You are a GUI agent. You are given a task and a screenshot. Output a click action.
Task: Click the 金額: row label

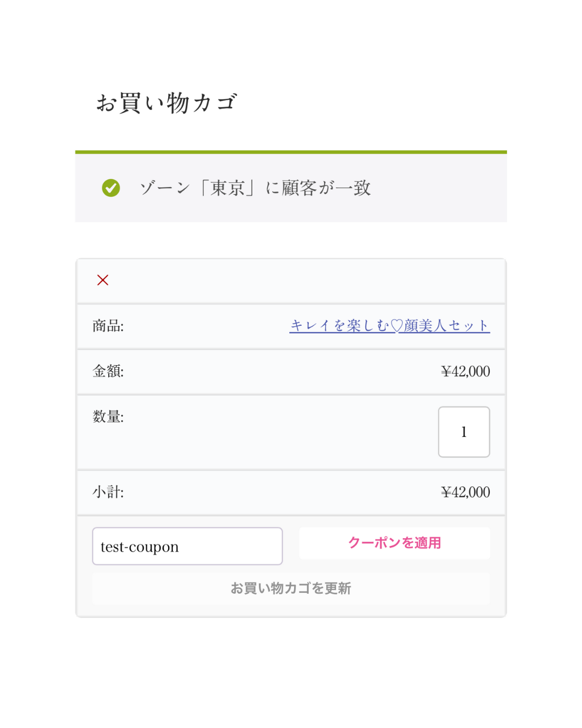tap(108, 372)
